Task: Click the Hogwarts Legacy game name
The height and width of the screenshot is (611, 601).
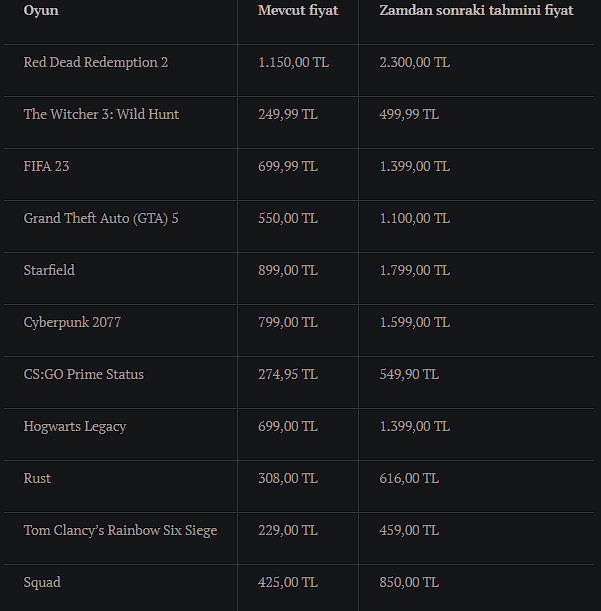Action: point(75,426)
